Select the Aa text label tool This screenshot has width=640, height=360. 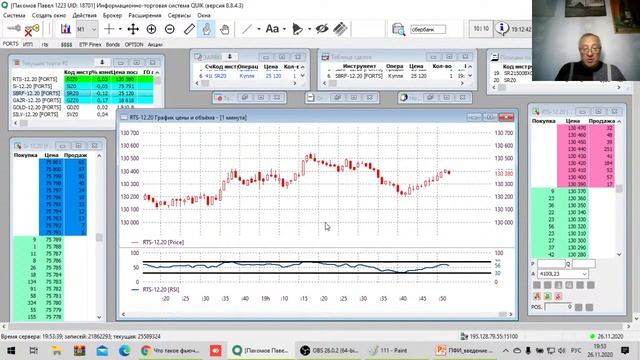[x=272, y=29]
